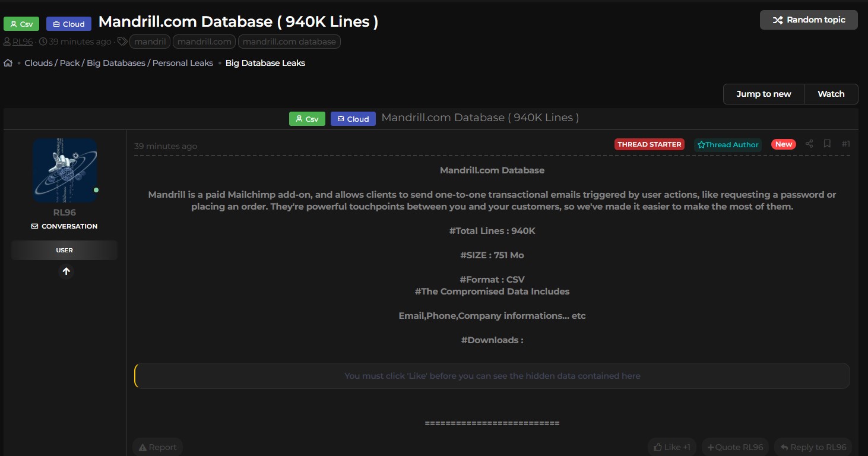
Task: Click the home icon in breadcrumb
Action: tap(8, 63)
